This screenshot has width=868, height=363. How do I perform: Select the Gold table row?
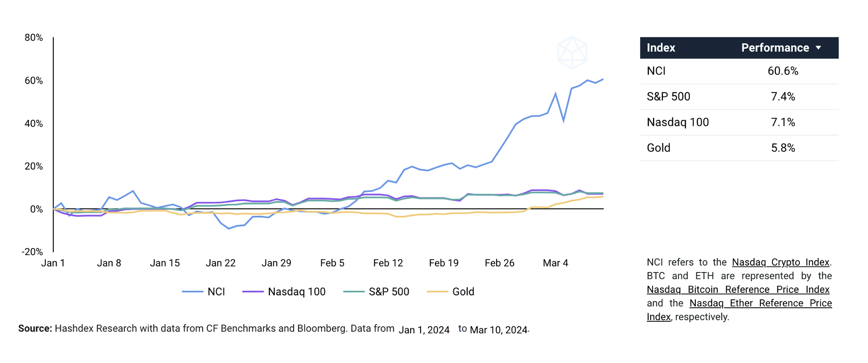point(739,148)
